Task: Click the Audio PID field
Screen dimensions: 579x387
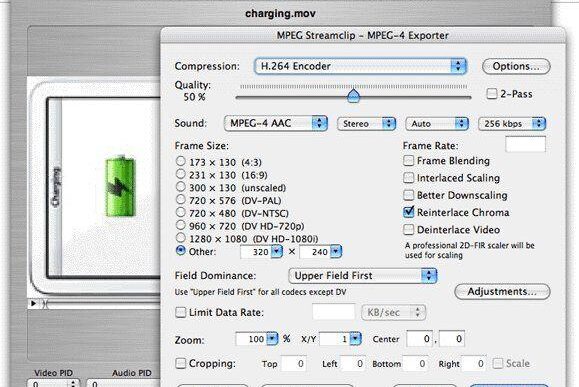Action: click(123, 383)
